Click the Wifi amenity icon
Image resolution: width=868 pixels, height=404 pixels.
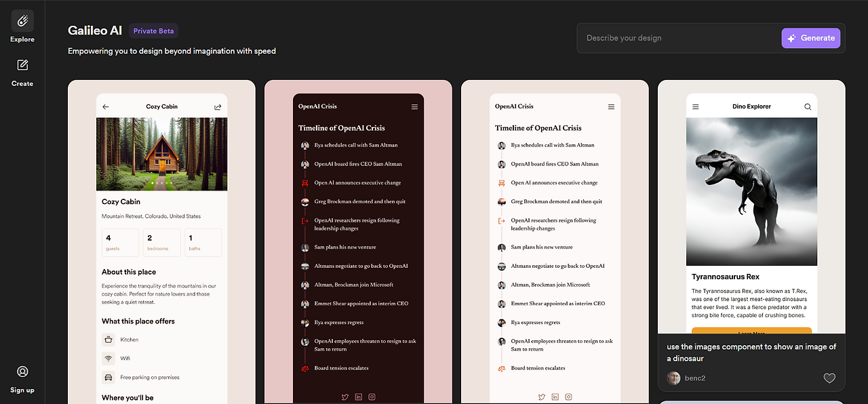pyautogui.click(x=108, y=359)
